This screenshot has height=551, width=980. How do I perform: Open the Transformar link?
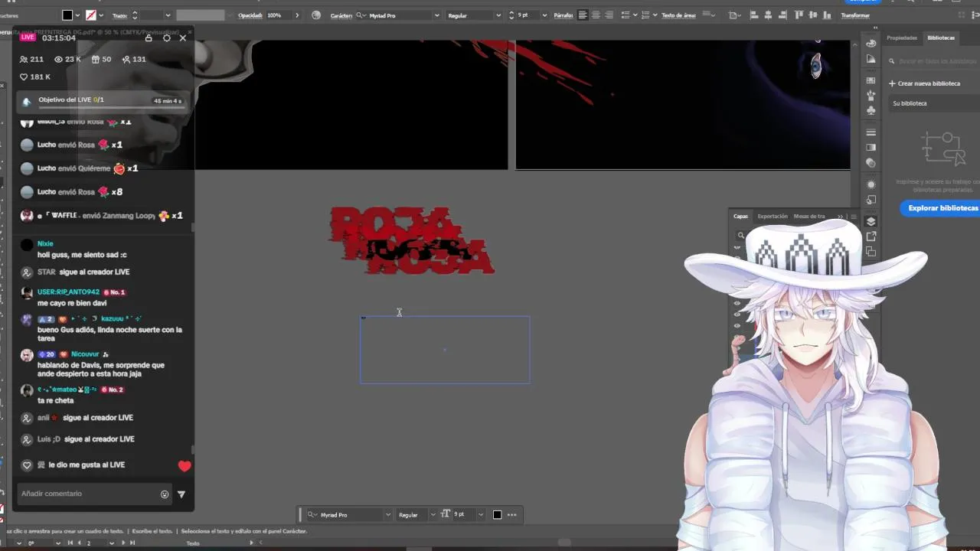coord(855,15)
